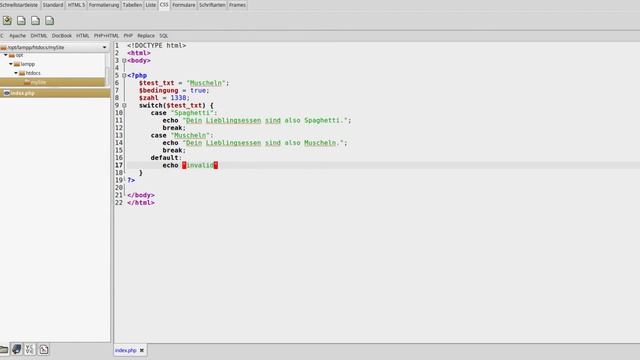Open the file browser side panel tab
Image resolution: width=640 pixels, height=360 pixels.
(4, 349)
